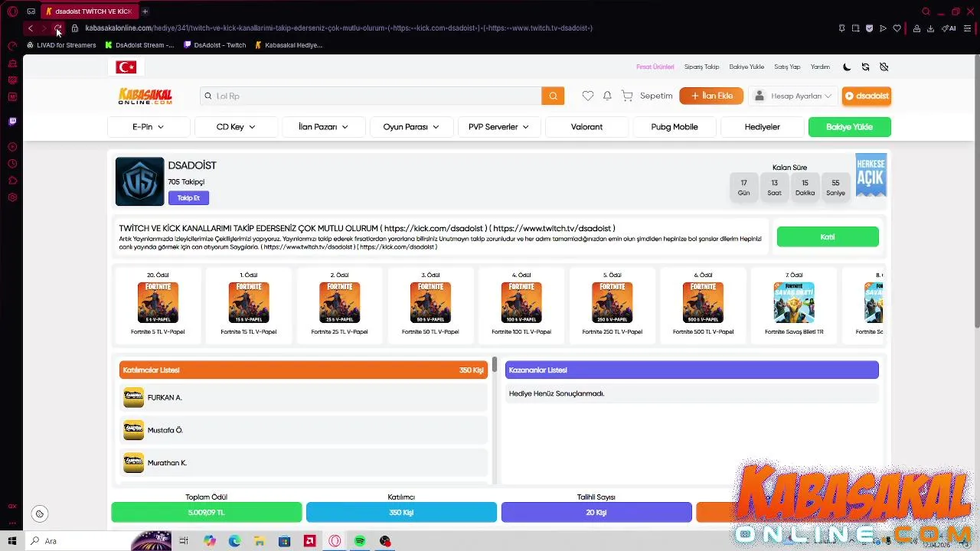Viewport: 980px width, 551px height.
Task: Open the Twitch icon in Opera sidebar
Action: pyautogui.click(x=12, y=121)
